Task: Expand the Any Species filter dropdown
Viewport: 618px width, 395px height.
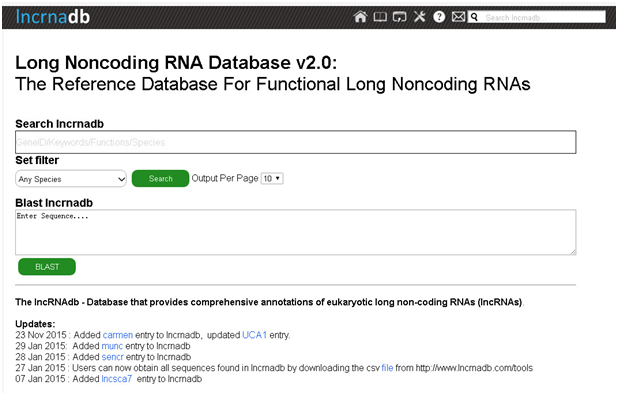Action: point(71,179)
